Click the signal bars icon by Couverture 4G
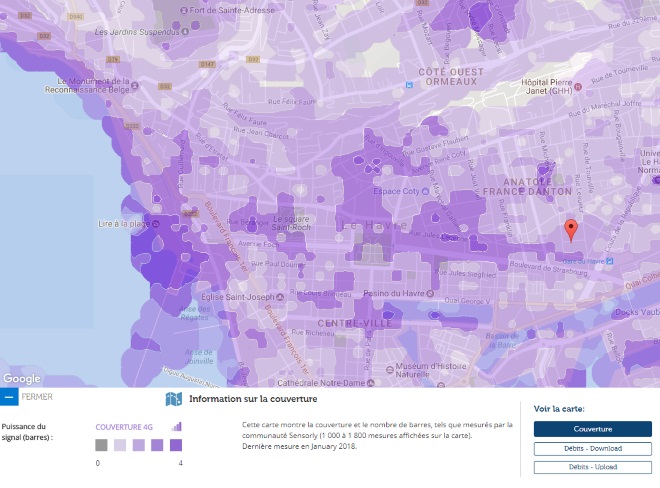The width and height of the screenshot is (660, 488). tap(177, 426)
